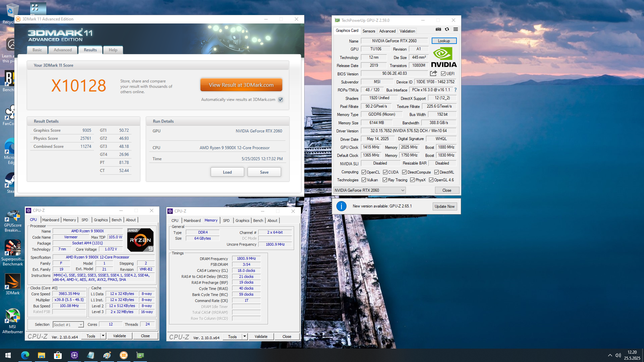The height and width of the screenshot is (362, 644).
Task: Open Bench tab in left CPU-Z window
Action: pyautogui.click(x=116, y=220)
